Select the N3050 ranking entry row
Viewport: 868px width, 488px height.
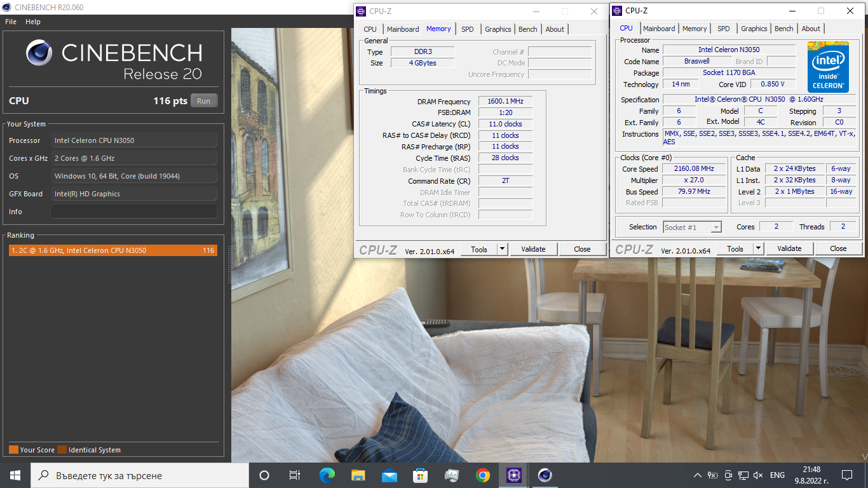pos(112,250)
